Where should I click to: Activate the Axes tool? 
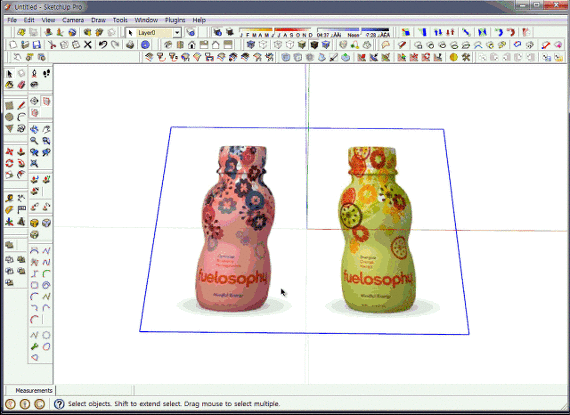[x=9, y=221]
